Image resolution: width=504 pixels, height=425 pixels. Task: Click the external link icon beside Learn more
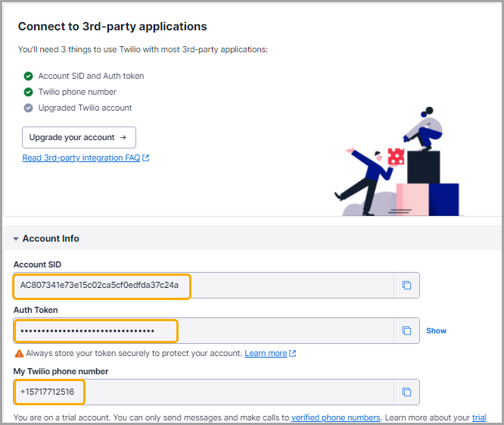coord(293,353)
